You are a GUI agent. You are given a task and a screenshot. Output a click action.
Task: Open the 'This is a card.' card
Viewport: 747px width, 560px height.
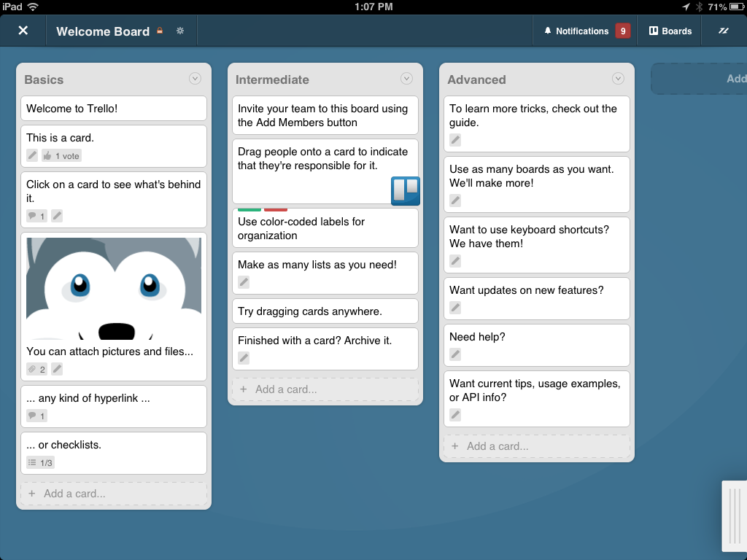[x=114, y=146]
